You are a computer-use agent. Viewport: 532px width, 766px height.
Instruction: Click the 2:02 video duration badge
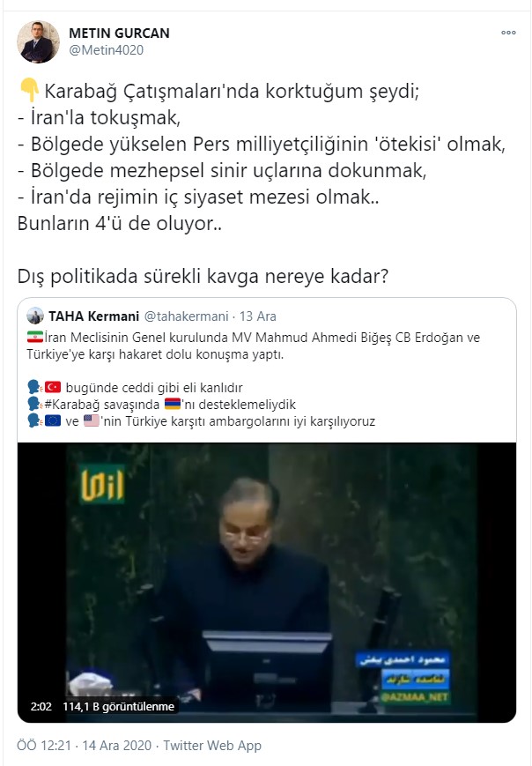pyautogui.click(x=41, y=706)
